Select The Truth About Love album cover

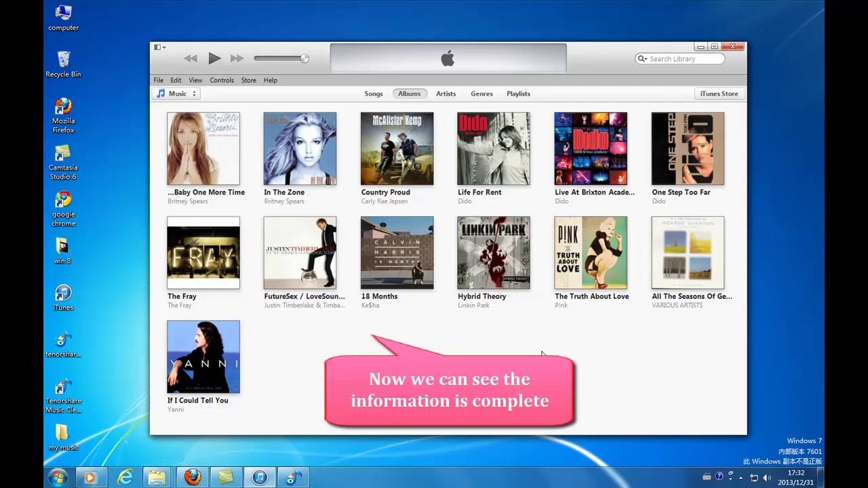tap(591, 253)
